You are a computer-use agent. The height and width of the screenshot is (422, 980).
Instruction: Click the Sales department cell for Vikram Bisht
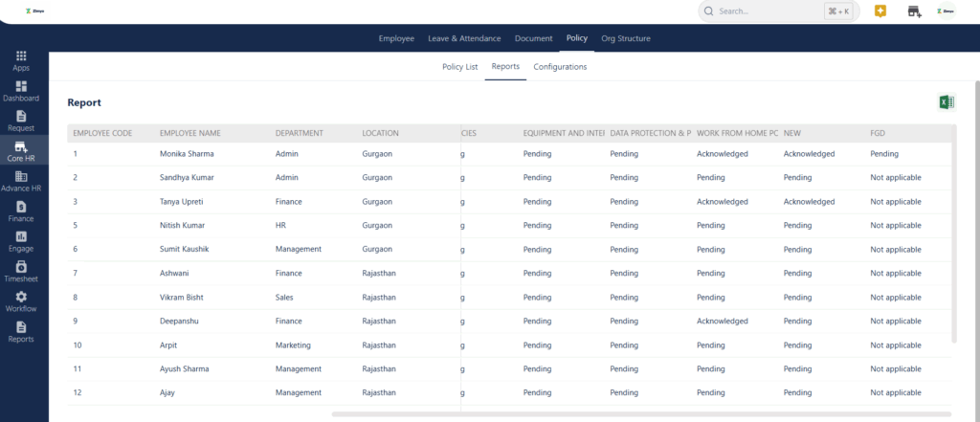(284, 297)
